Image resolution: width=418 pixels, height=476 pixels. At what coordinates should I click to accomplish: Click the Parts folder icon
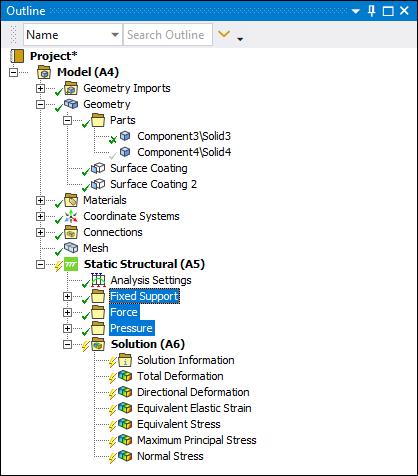[98, 120]
